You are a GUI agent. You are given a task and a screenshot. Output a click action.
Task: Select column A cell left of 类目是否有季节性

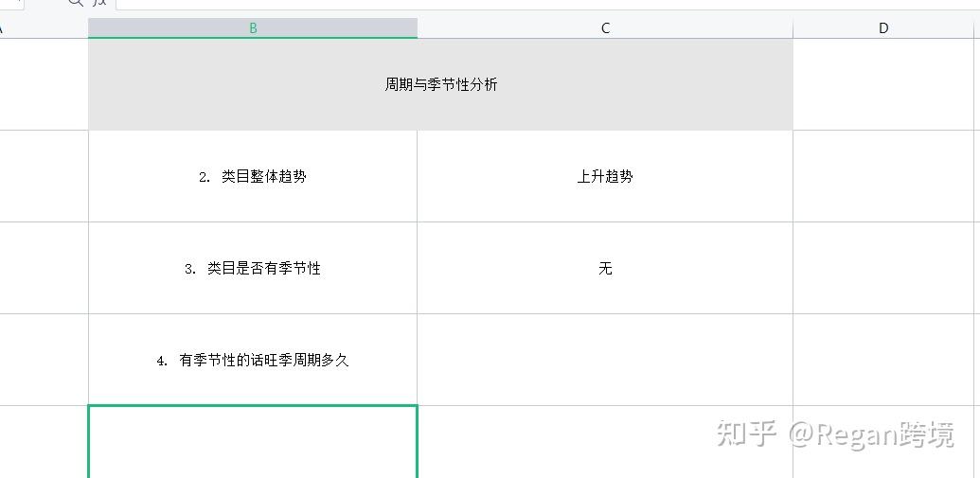click(43, 269)
